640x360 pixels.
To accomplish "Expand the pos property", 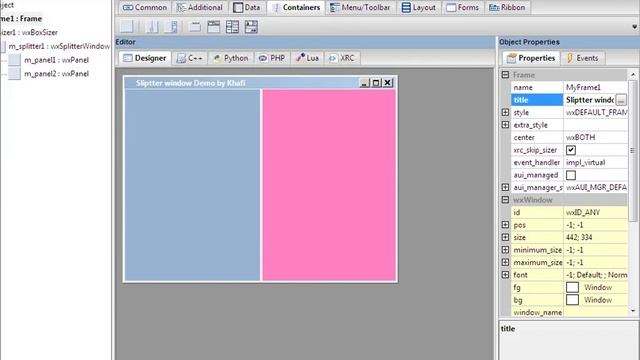I will 505,225.
